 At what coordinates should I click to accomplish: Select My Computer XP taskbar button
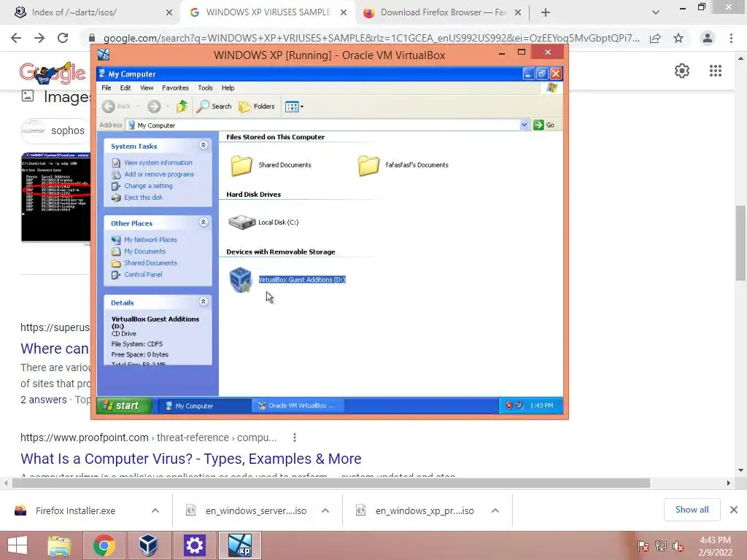tap(204, 405)
